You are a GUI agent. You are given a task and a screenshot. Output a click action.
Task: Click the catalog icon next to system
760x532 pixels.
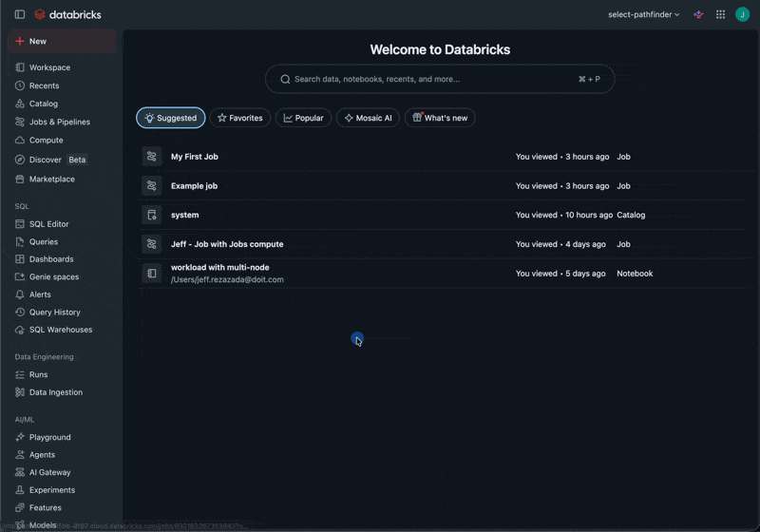[x=152, y=215]
